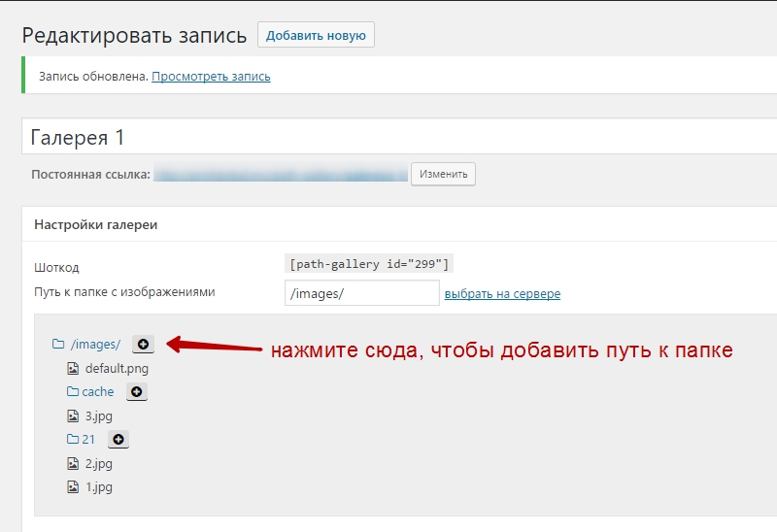
Task: Click the image file icon of 2.jpg
Action: pos(73,463)
